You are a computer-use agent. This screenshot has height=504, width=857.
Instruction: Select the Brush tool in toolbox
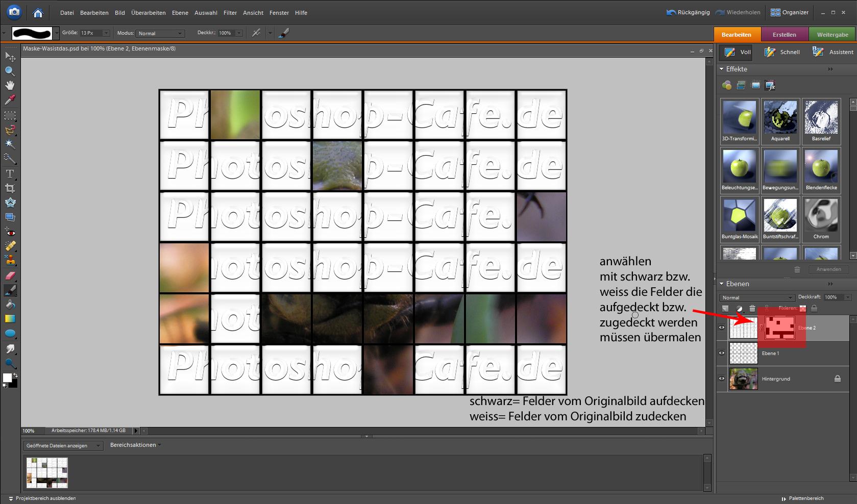[x=10, y=290]
